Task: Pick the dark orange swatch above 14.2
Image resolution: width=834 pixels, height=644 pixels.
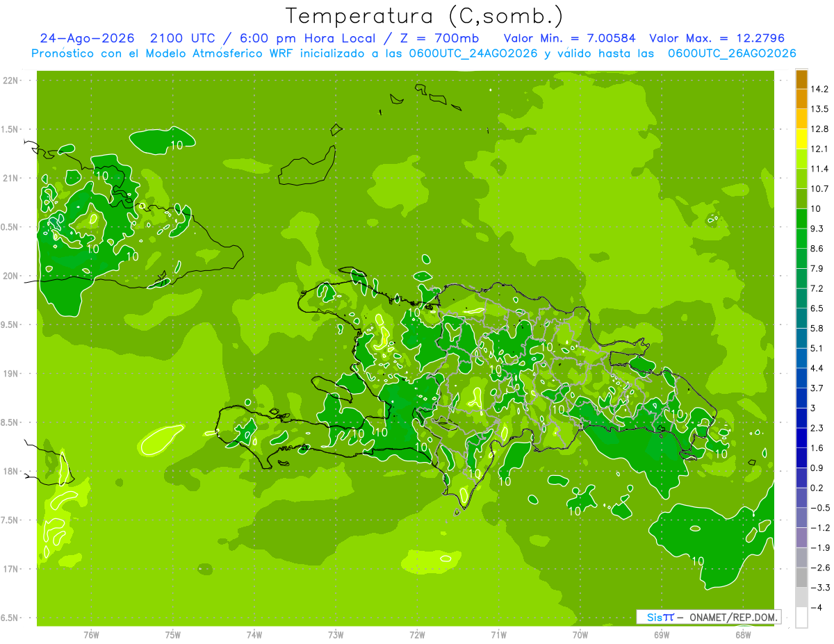Action: [801, 79]
